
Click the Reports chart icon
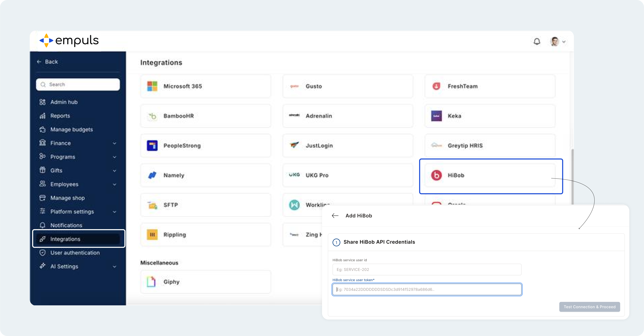tap(43, 116)
